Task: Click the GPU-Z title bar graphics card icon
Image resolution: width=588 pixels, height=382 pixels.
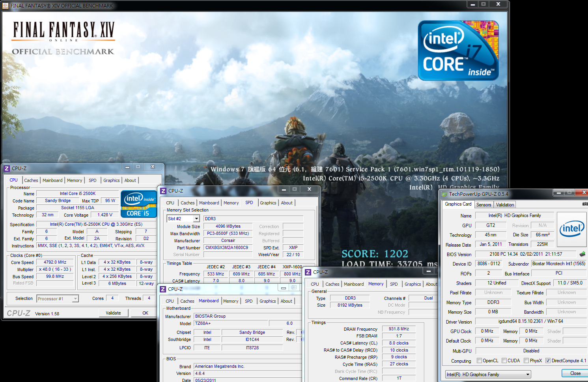Action: (444, 194)
